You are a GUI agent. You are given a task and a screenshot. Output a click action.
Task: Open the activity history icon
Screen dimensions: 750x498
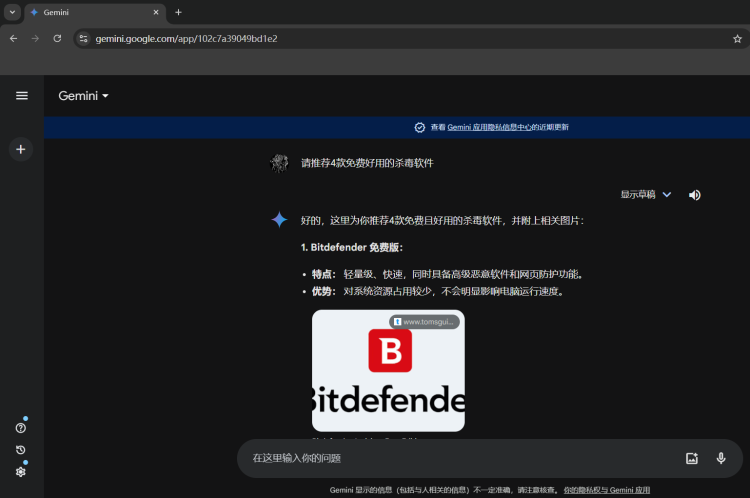tap(21, 450)
